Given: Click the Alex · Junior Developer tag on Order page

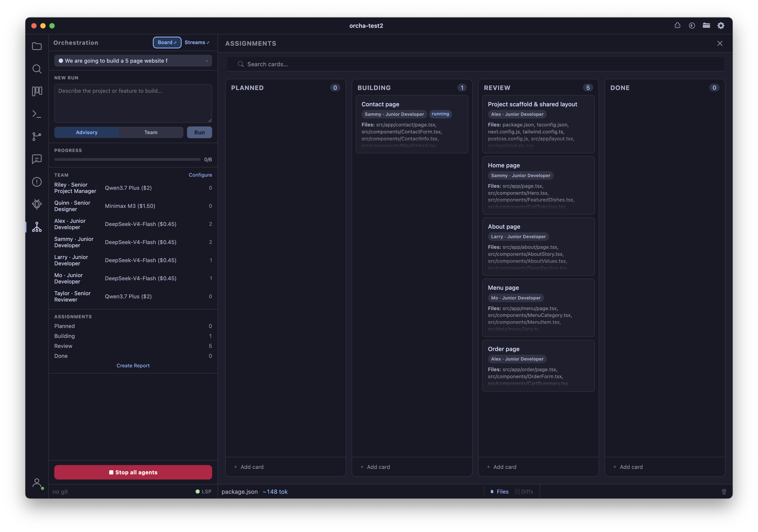Looking at the screenshot, I should [517, 359].
